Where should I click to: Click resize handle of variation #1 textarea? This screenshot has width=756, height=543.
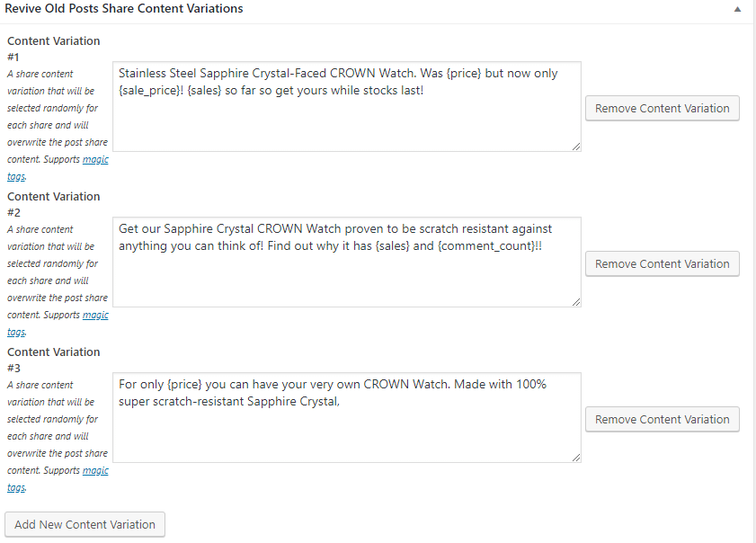[575, 146]
